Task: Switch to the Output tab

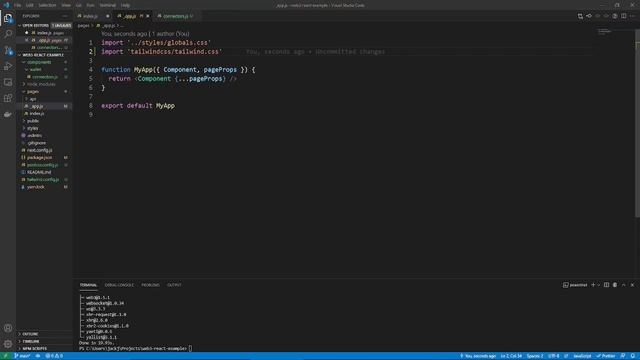Action: click(x=174, y=285)
